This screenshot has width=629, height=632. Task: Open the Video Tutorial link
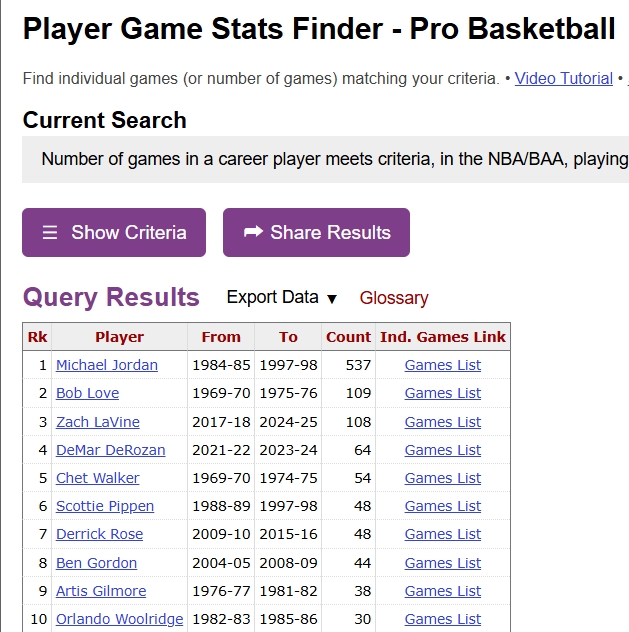pyautogui.click(x=563, y=78)
